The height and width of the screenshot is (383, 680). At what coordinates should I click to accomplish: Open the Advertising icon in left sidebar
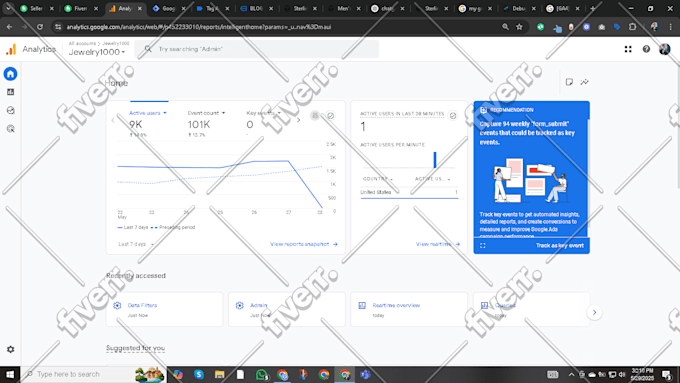(10, 129)
